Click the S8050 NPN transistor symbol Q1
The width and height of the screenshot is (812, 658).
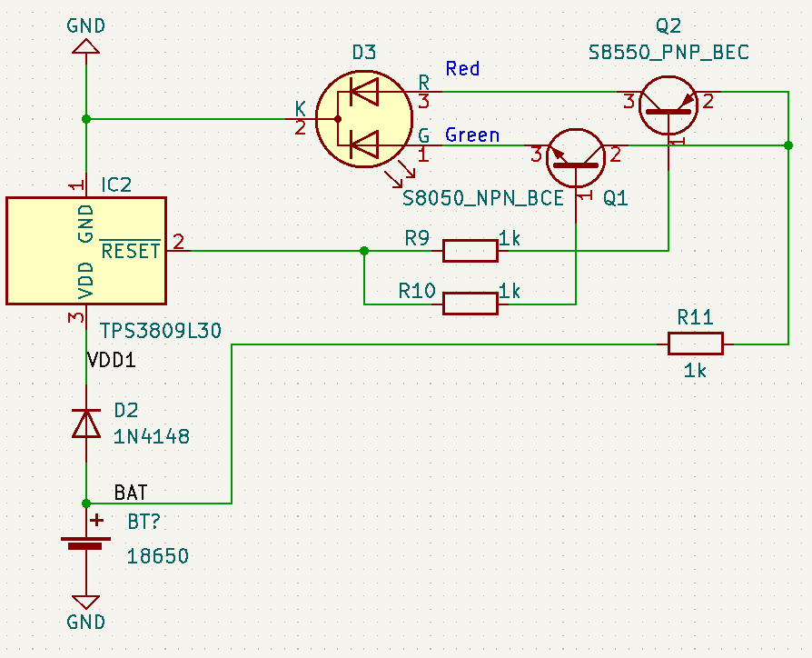coord(575,158)
